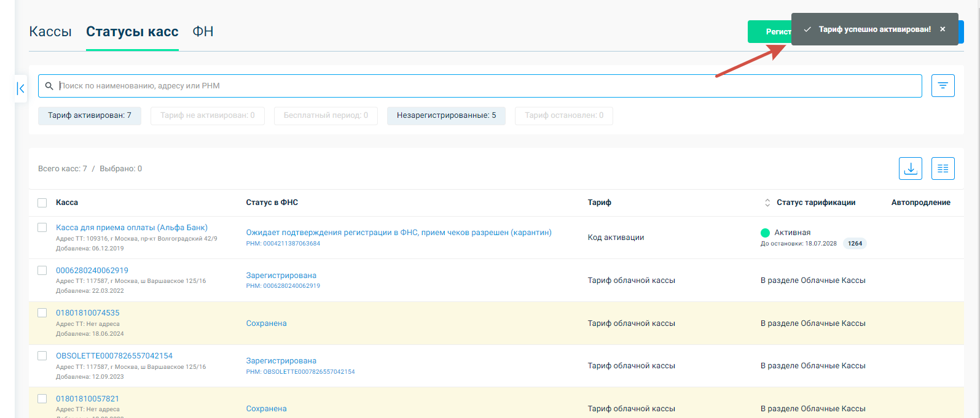Click the Автопродление column header
Image resolution: width=980 pixels, height=418 pixels.
[x=921, y=203]
